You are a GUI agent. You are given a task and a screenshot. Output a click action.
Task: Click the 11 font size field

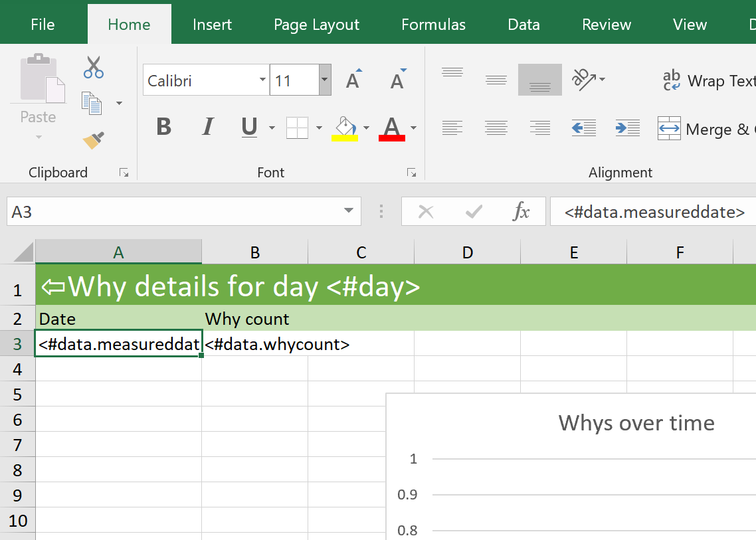[294, 80]
